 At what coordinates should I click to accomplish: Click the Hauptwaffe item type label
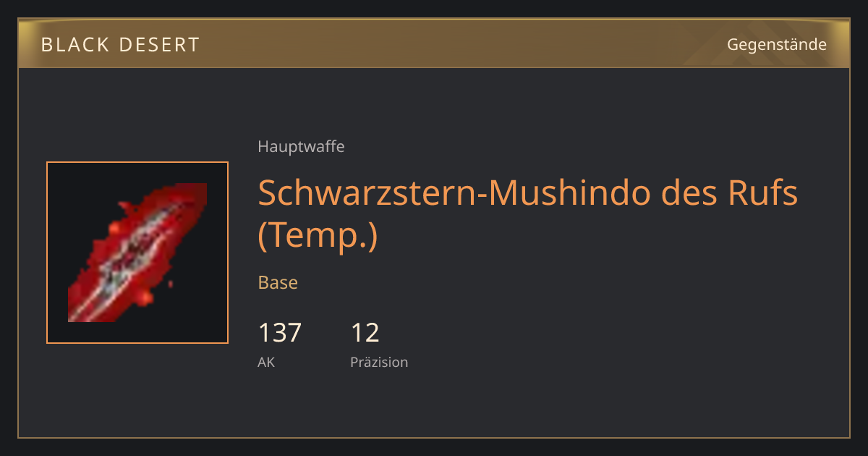[301, 147]
